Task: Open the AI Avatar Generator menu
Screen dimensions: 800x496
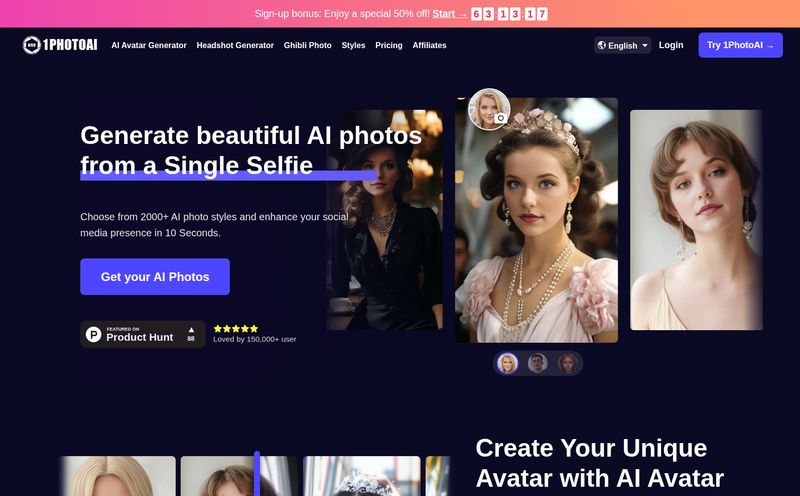Action: point(150,45)
